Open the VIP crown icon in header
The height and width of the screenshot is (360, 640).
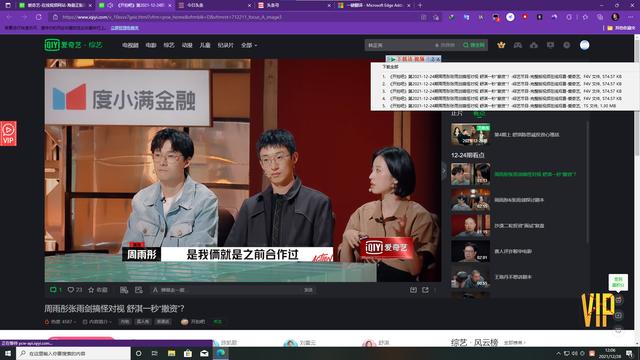point(501,45)
